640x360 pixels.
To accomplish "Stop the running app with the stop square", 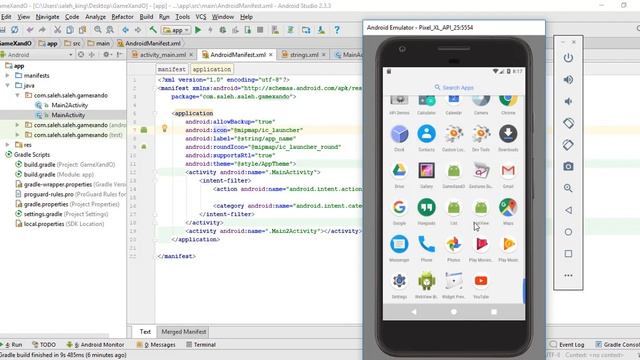I will point(260,30).
